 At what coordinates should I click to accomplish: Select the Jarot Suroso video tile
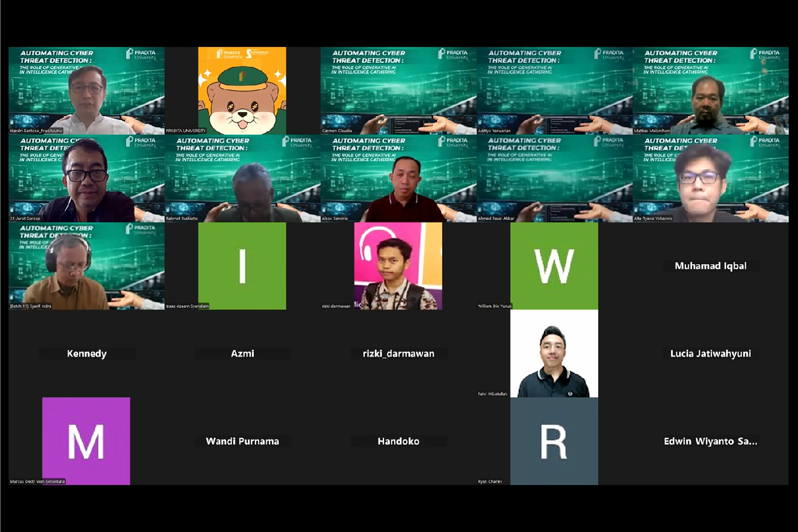pyautogui.click(x=86, y=178)
